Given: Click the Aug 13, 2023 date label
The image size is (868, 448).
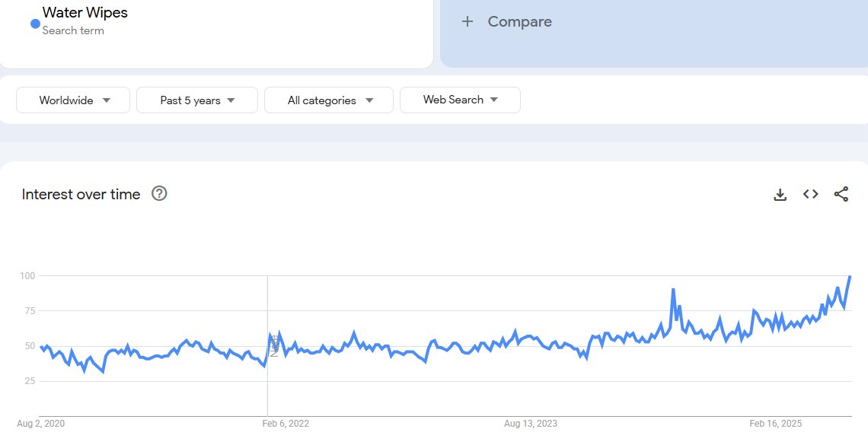Looking at the screenshot, I should tap(531, 424).
